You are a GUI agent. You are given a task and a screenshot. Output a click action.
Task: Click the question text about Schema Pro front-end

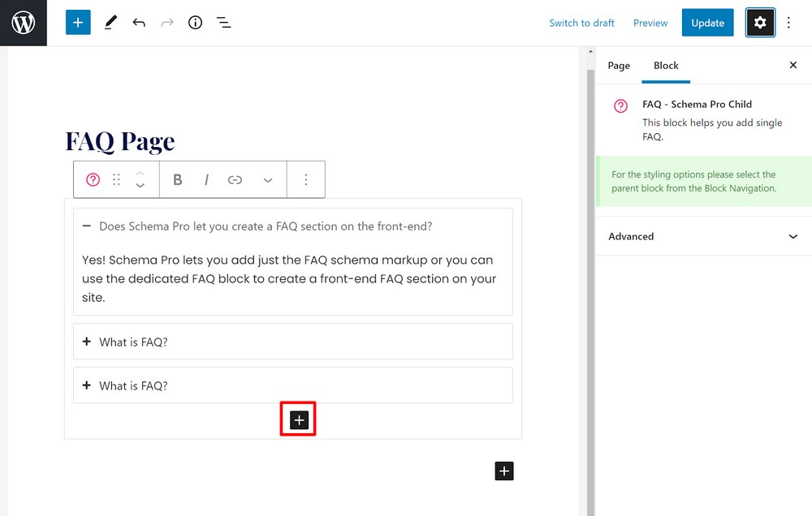[x=266, y=226]
